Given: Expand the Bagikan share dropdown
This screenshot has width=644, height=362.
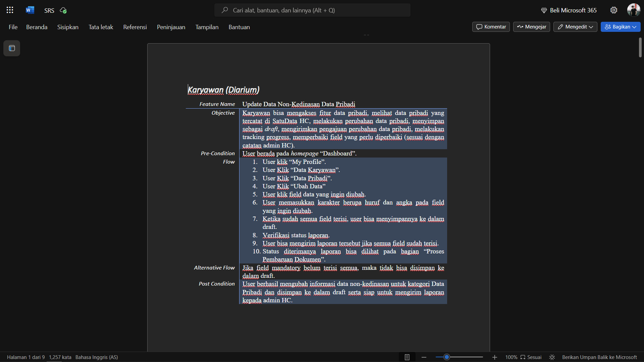Looking at the screenshot, I should tap(621, 27).
